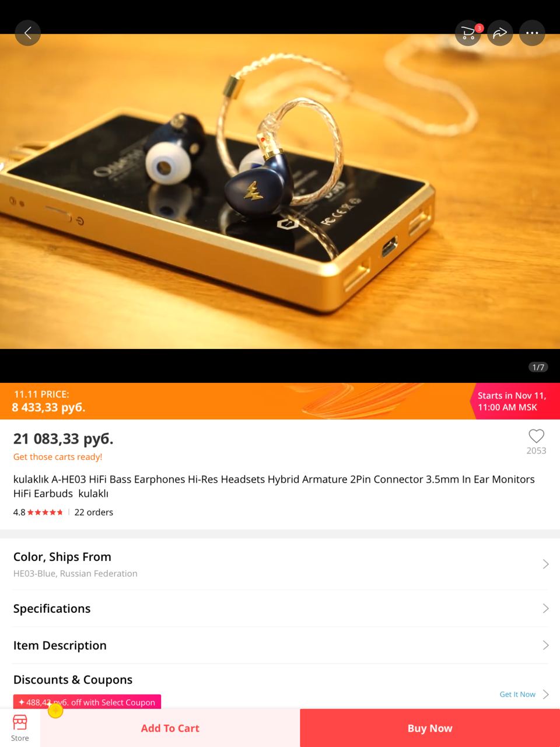Go back using the arrow icon
The width and height of the screenshot is (560, 747).
[27, 33]
